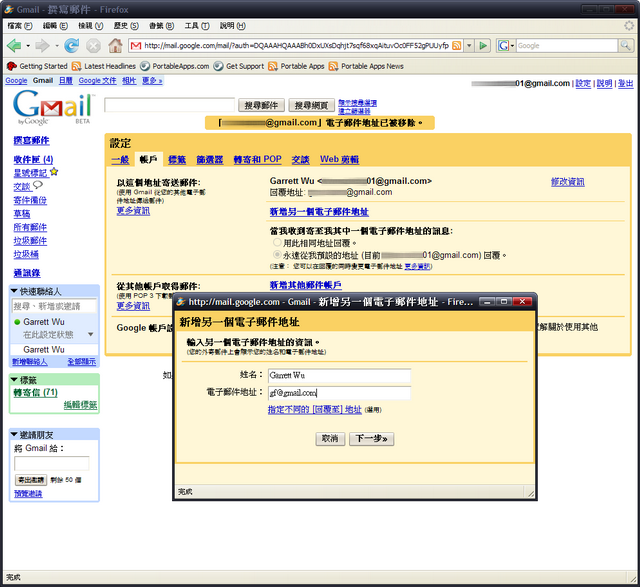Click the 登出 sign-out link
The width and height of the screenshot is (640, 587).
pos(625,83)
